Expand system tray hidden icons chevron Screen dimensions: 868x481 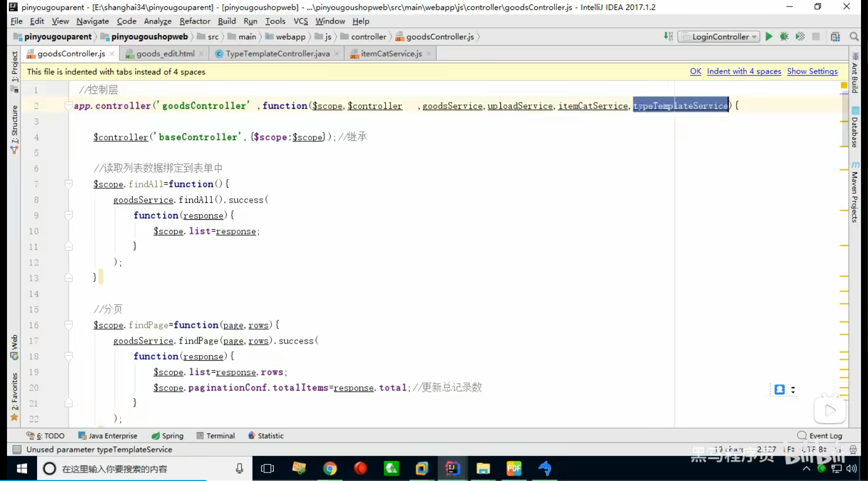tap(806, 469)
